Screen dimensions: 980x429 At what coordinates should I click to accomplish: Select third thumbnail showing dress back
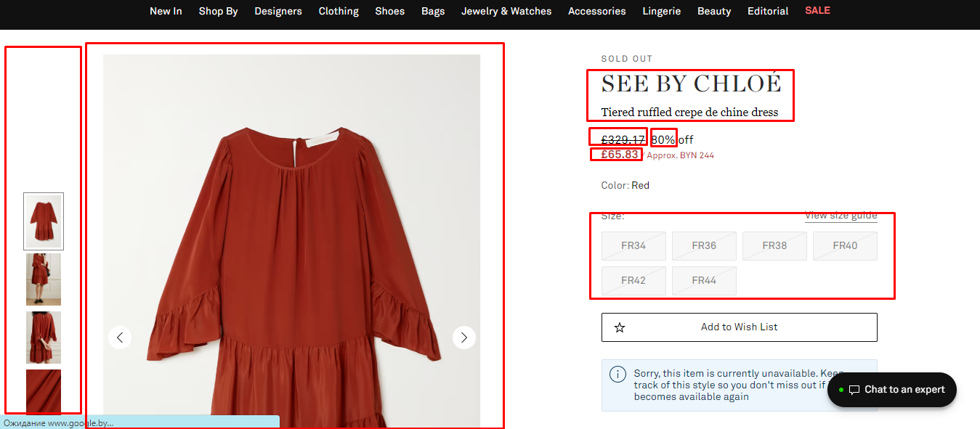pos(44,338)
